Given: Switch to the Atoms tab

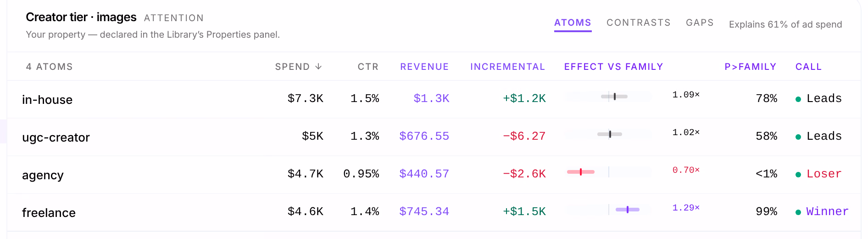Looking at the screenshot, I should 573,23.
